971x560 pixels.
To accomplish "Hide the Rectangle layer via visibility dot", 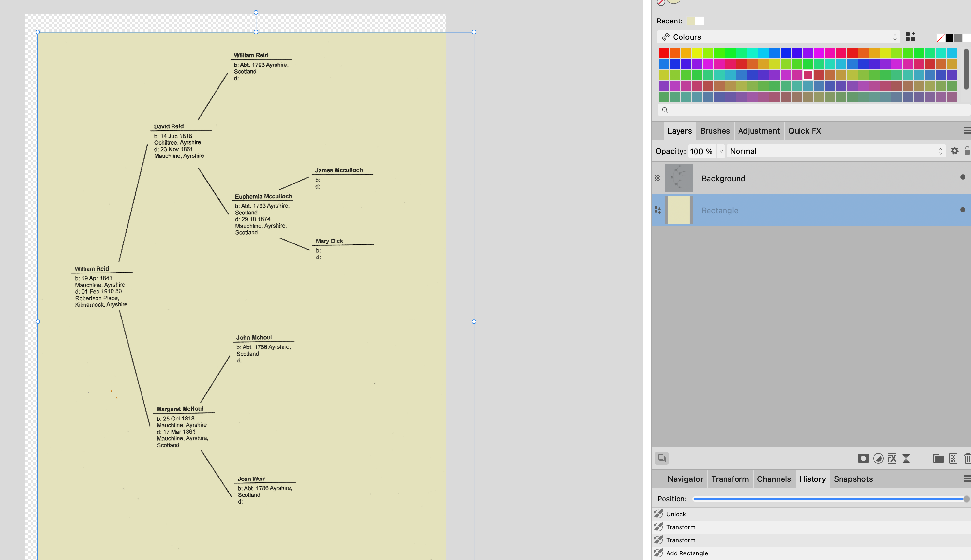I will click(963, 210).
